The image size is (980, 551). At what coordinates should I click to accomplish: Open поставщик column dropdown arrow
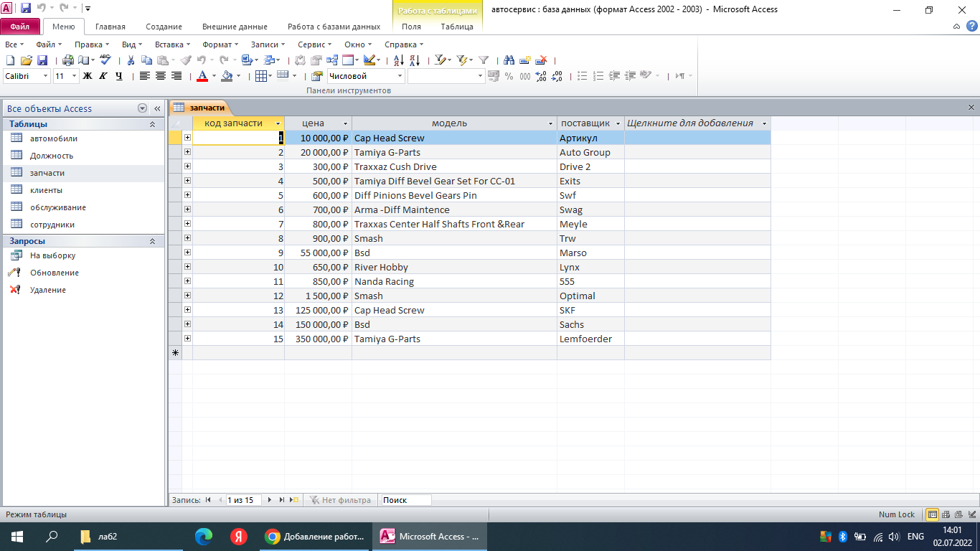[x=618, y=123]
